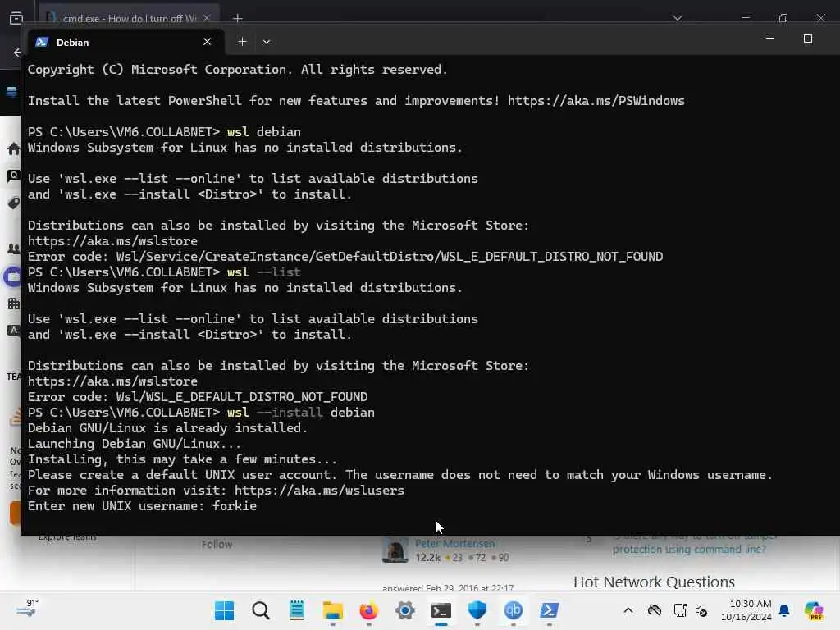Open PowerShell icon on the taskbar
Image resolution: width=840 pixels, height=630 pixels.
(x=549, y=610)
